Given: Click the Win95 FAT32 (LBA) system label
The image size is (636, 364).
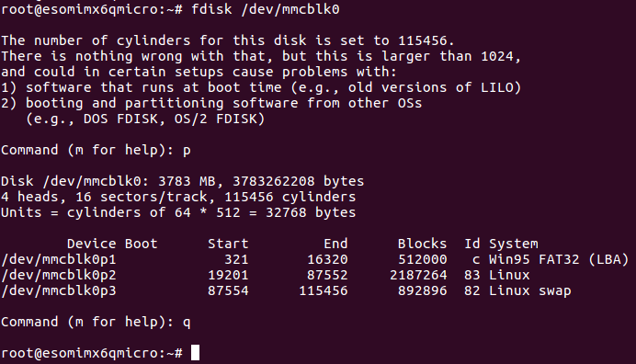Looking at the screenshot, I should [559, 259].
